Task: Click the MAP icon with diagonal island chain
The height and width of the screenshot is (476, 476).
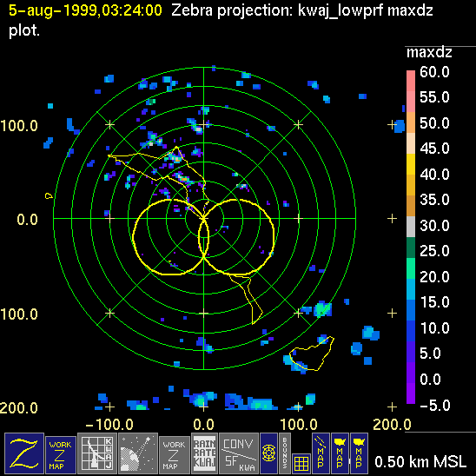Action: [x=321, y=453]
